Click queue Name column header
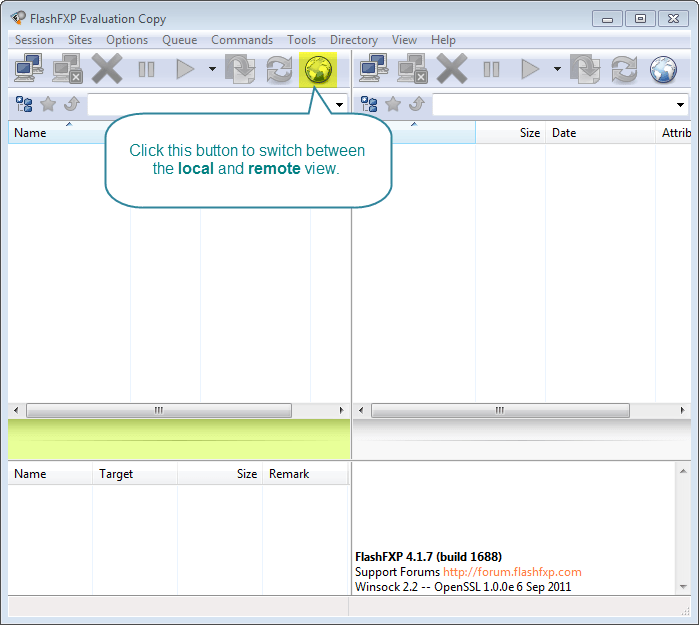The height and width of the screenshot is (625, 699). click(x=50, y=474)
